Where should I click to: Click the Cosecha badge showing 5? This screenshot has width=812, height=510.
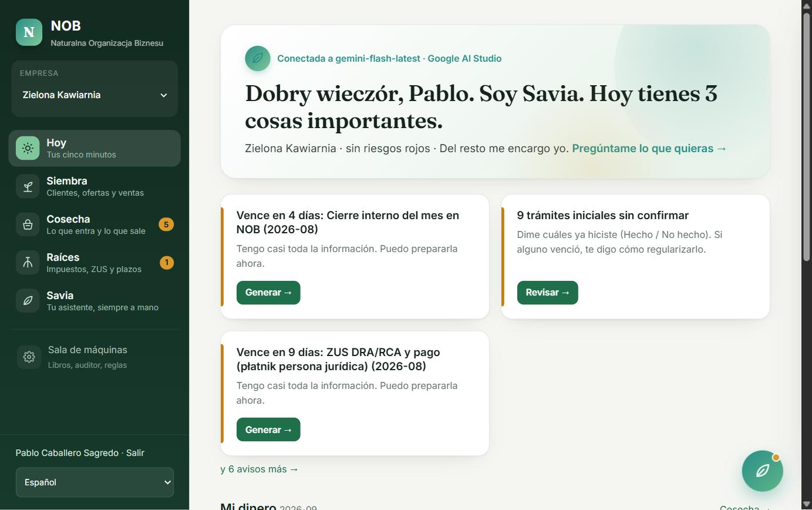[166, 224]
